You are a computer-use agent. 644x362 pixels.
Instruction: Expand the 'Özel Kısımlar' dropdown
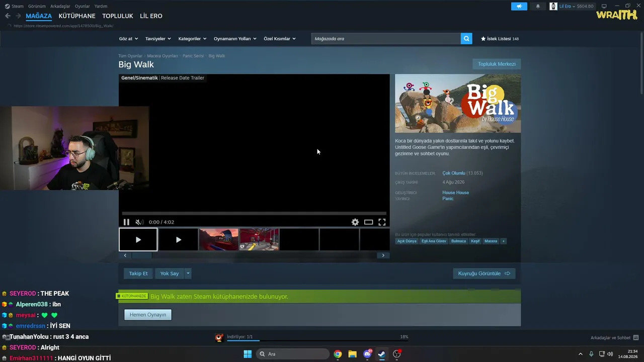(x=280, y=39)
